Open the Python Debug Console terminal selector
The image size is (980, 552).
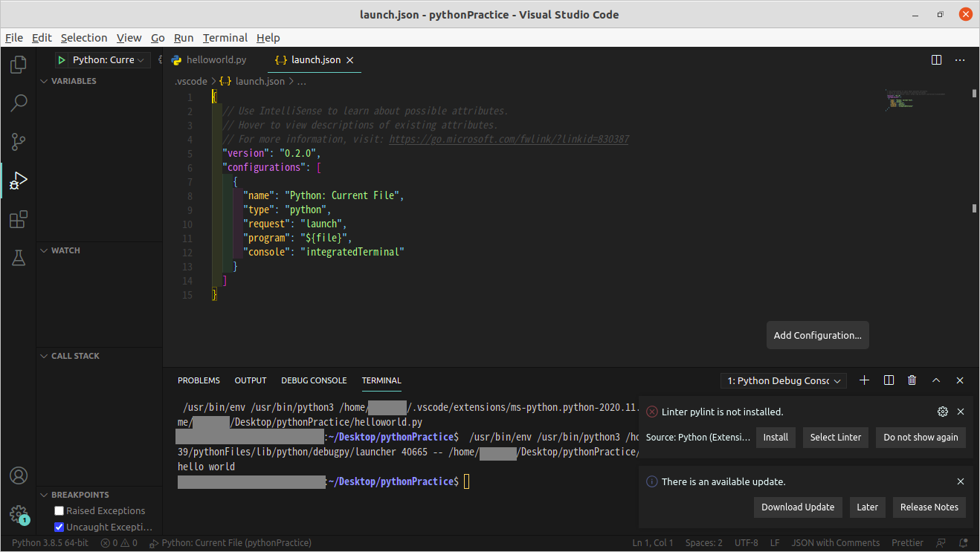click(x=784, y=380)
